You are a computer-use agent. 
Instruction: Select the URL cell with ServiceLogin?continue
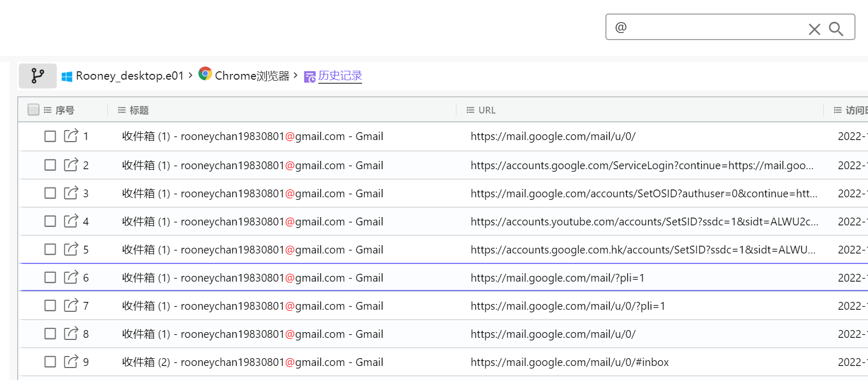click(x=642, y=166)
